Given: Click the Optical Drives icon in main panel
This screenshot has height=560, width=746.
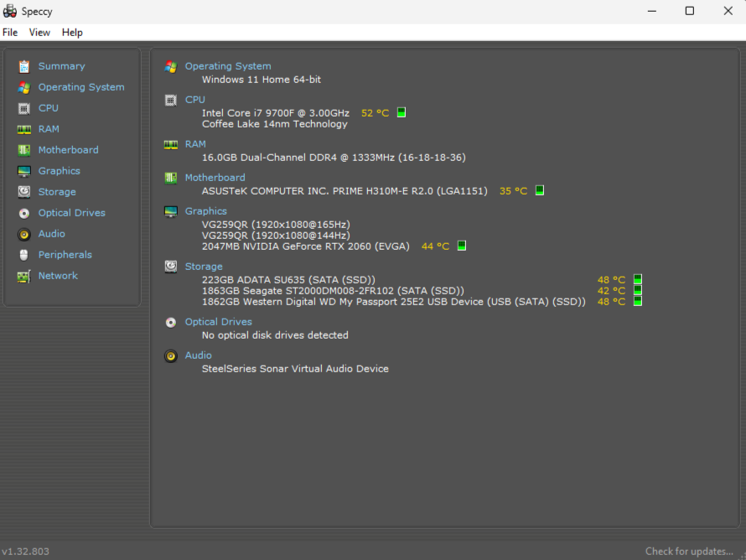Looking at the screenshot, I should coord(171,323).
